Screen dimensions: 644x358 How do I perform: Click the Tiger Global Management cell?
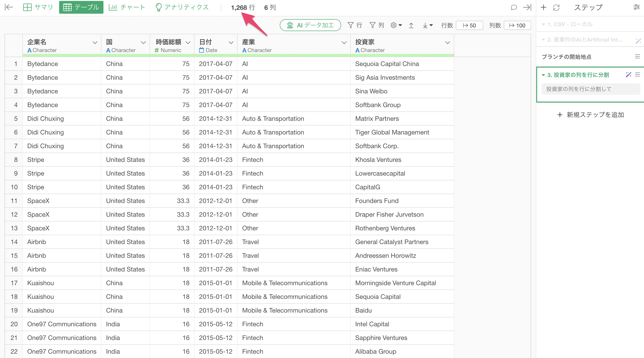[402, 132]
